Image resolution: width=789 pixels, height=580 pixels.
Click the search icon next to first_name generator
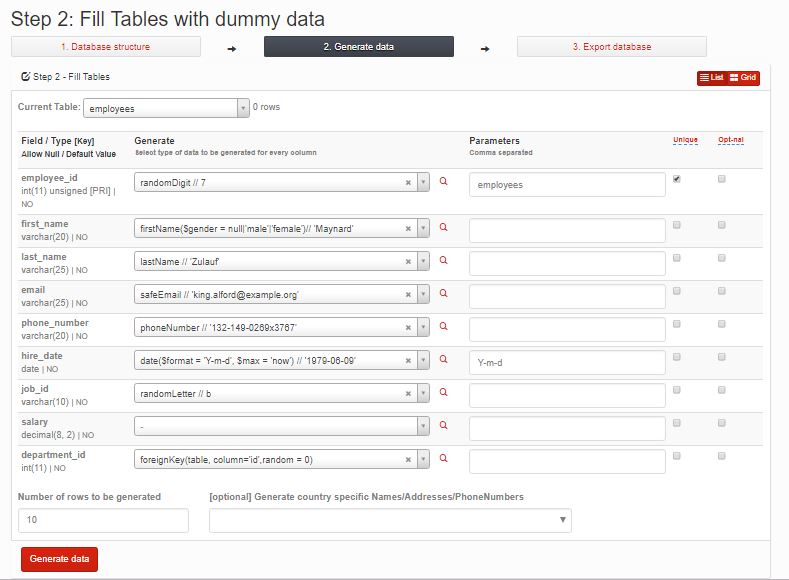443,227
